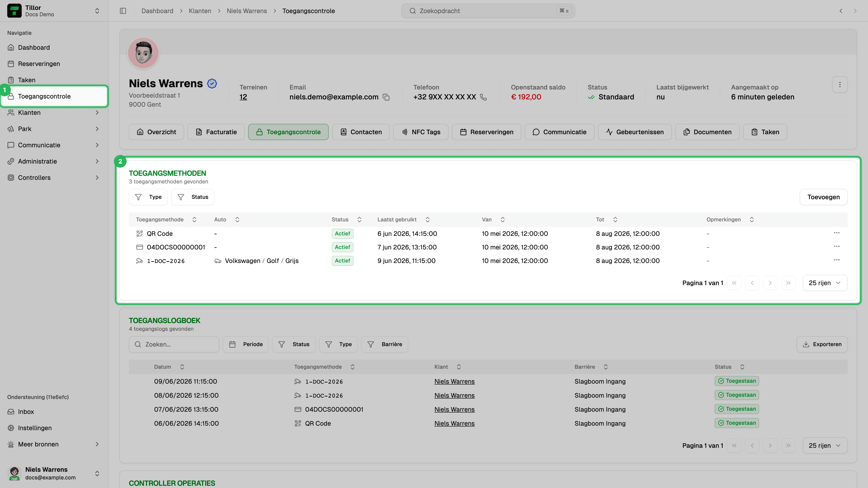The width and height of the screenshot is (868, 488).
Task: Open rows-per-page dropdown in logbook
Action: [x=825, y=446]
